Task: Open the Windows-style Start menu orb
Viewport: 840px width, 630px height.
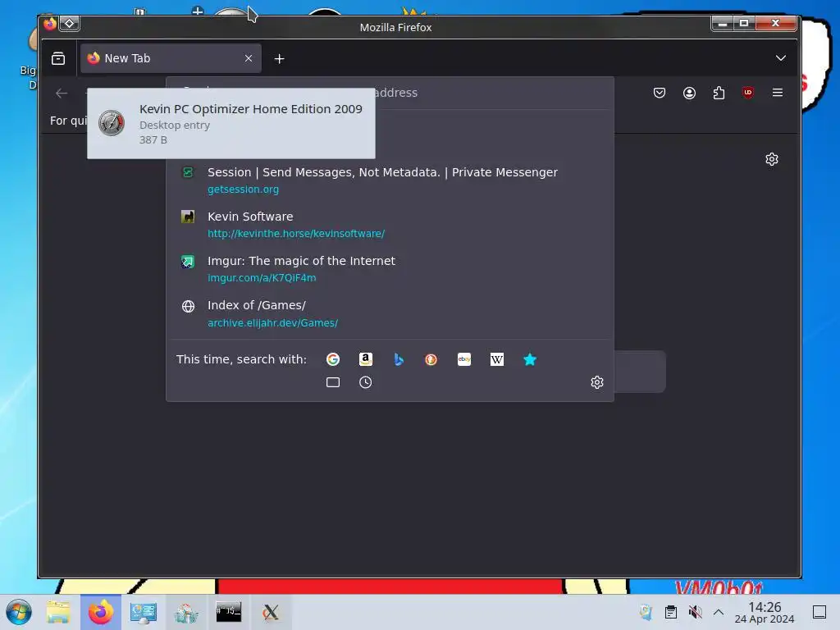Action: 19,612
